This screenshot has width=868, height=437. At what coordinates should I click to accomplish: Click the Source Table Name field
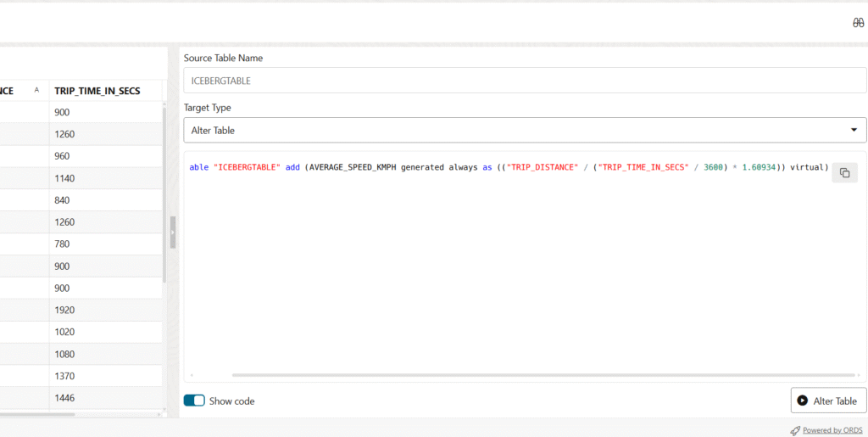[x=525, y=81]
